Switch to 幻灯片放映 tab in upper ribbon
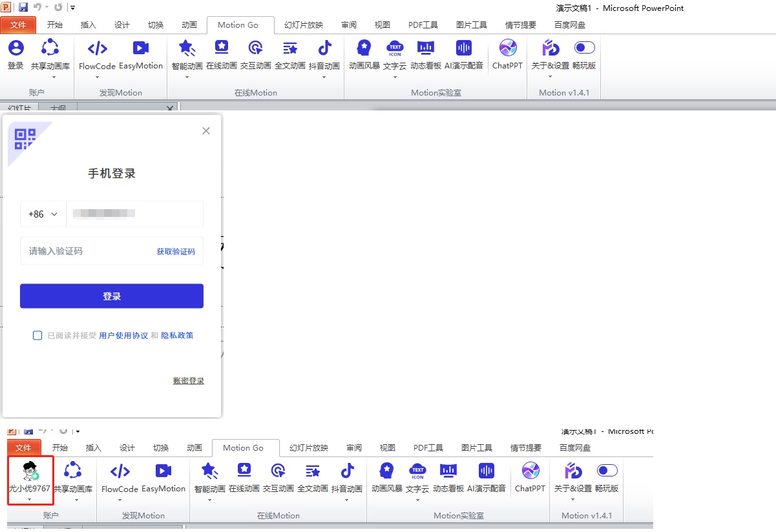776x532 pixels. point(304,25)
